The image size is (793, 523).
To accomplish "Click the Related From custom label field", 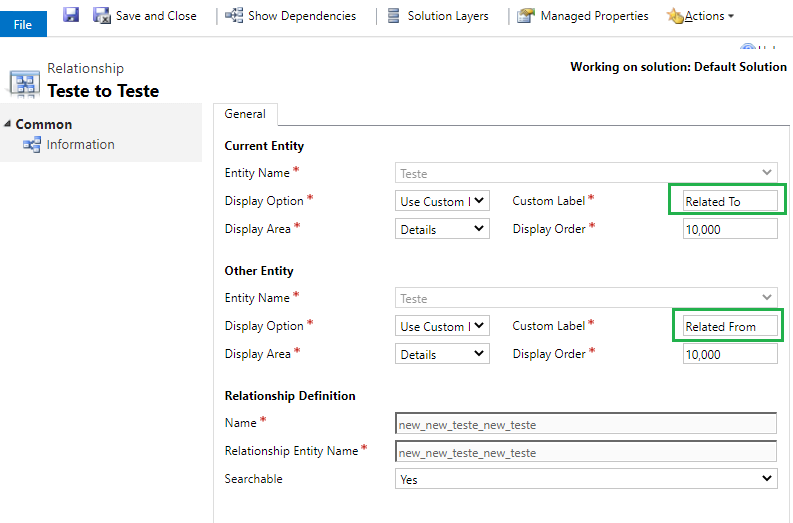I will pyautogui.click(x=730, y=326).
